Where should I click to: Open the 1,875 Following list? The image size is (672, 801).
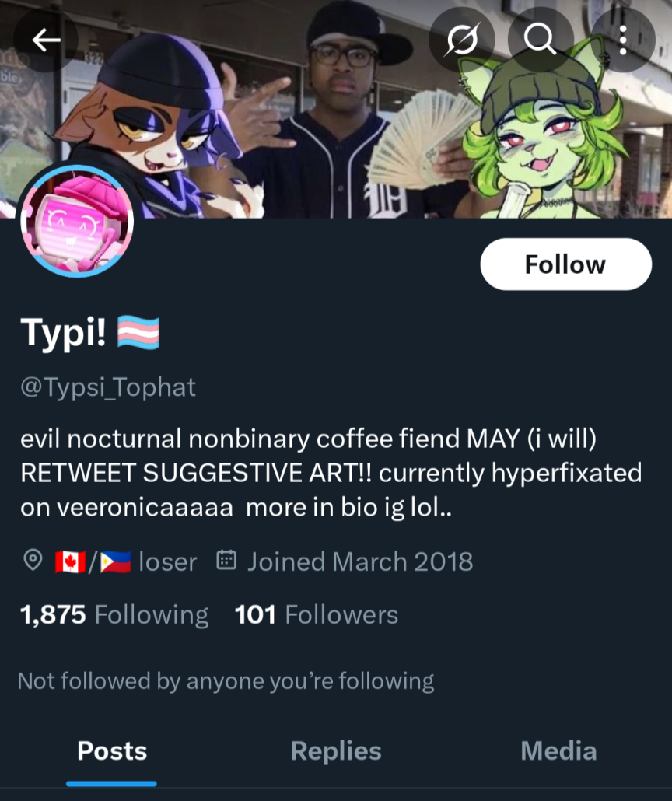click(x=114, y=615)
